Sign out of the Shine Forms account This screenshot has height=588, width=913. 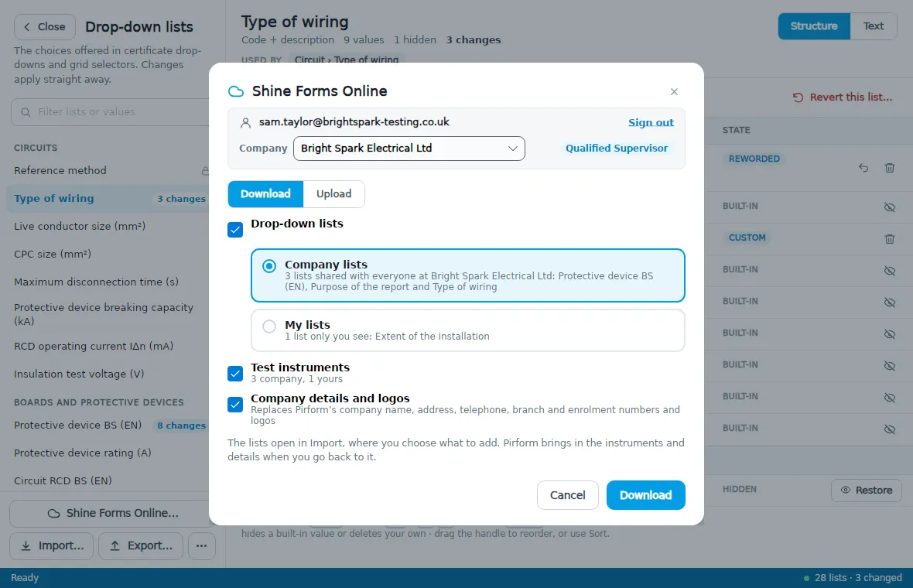(x=651, y=122)
